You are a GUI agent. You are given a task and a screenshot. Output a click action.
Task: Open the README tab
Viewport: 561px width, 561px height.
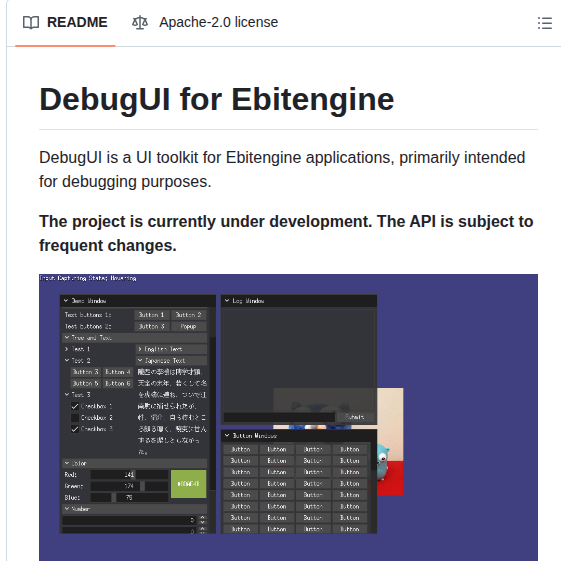[x=65, y=22]
